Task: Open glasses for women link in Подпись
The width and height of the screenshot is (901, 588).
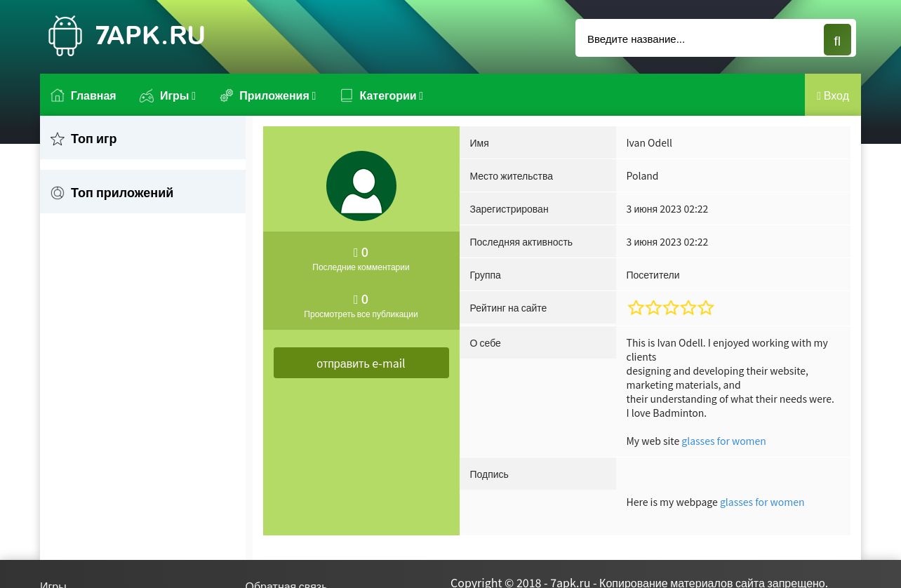Action: point(762,502)
